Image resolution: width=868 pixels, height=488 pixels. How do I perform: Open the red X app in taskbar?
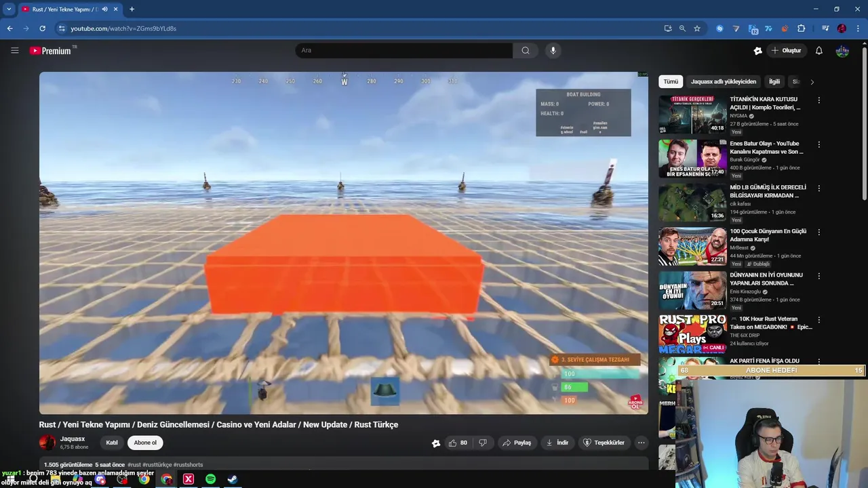coord(189,479)
